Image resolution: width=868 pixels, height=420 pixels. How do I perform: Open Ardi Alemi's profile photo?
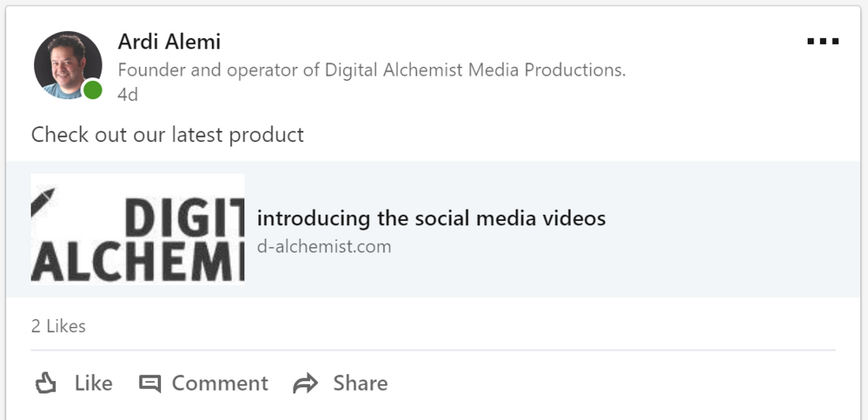66,64
